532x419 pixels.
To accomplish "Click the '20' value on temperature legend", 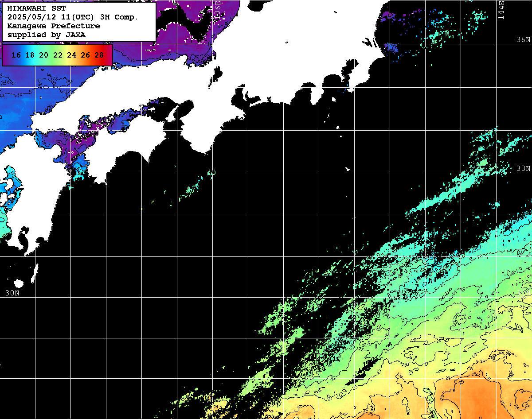I will 43,55.
